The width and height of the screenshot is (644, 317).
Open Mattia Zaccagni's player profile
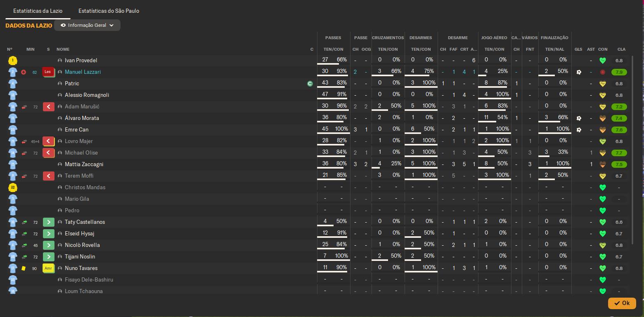click(x=84, y=164)
